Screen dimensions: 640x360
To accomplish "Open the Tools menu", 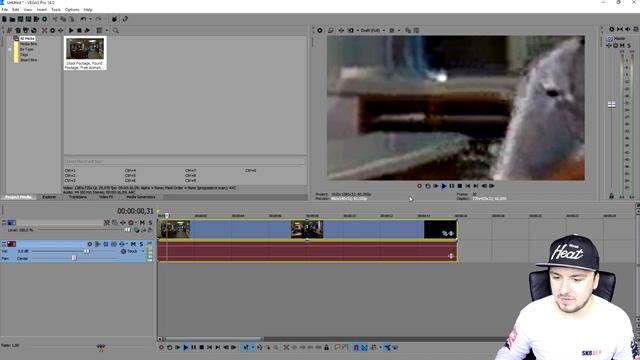I will coord(56,9).
